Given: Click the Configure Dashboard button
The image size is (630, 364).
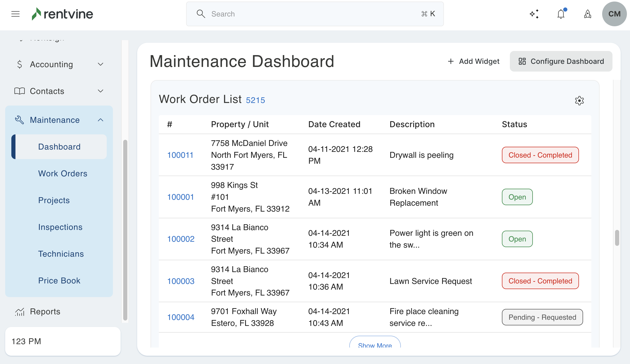Looking at the screenshot, I should click(x=561, y=61).
